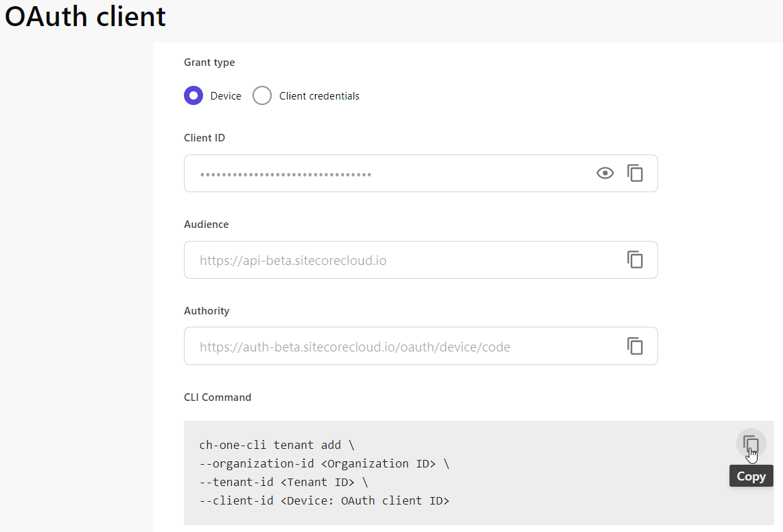Click the Authority section label
The height and width of the screenshot is (532, 783).
pyautogui.click(x=206, y=310)
